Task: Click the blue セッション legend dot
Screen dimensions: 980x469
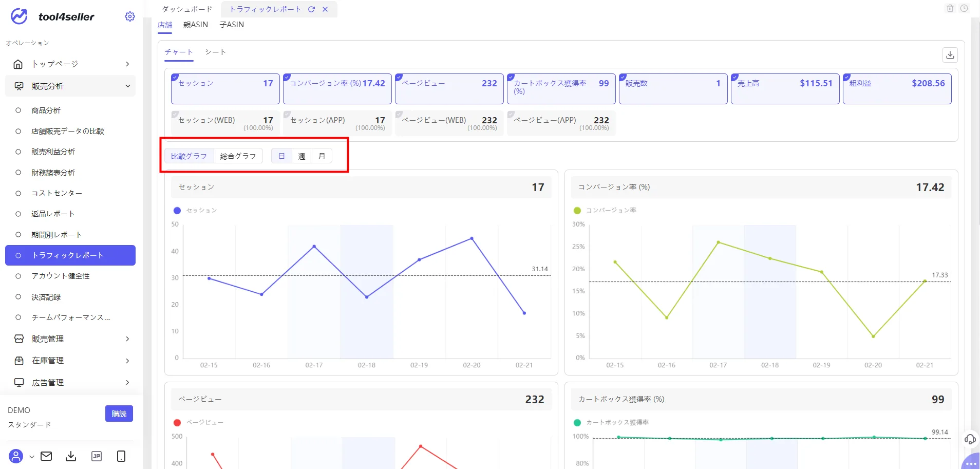Action: [x=177, y=211]
